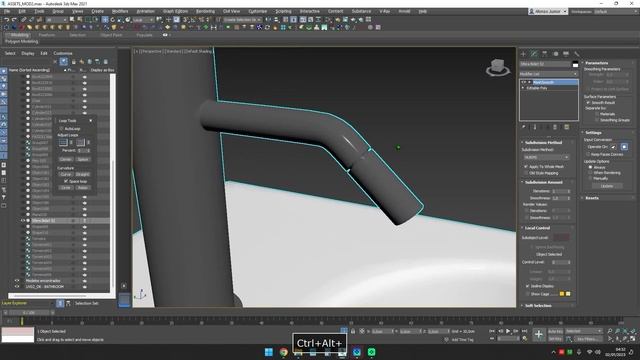Open the Loop Tools panel dropdown arrow
Image resolution: width=640 pixels, height=360 pixels.
coord(91,121)
